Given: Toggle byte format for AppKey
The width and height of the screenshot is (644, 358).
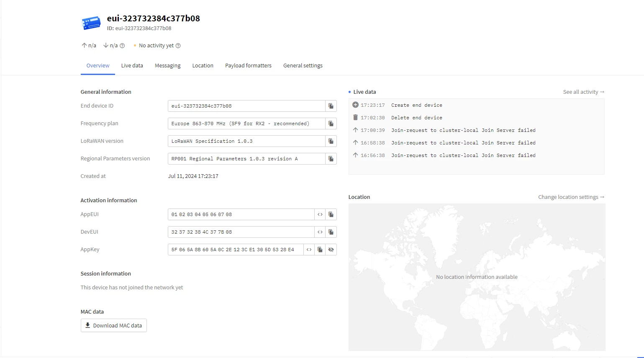Looking at the screenshot, I should pos(309,250).
